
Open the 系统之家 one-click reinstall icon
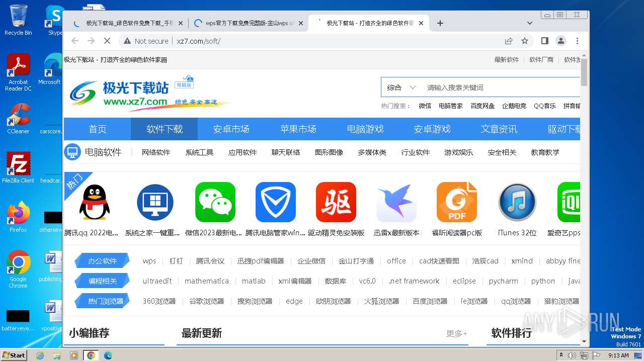pos(155,202)
